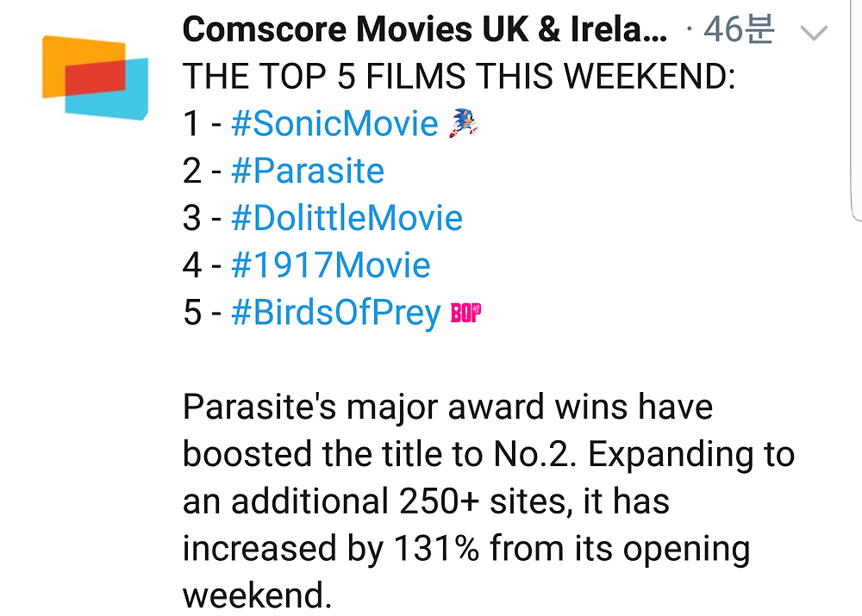Open the Comscore profile avatar logo
862x616 pixels.
point(95,78)
